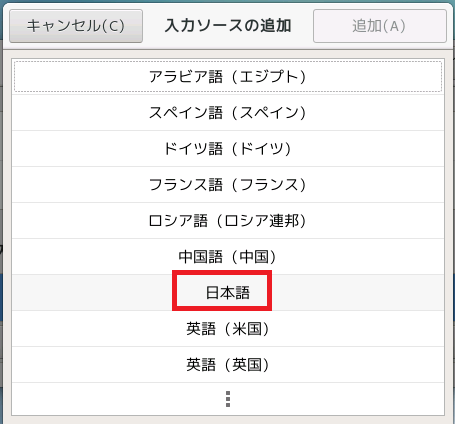Open the Arabic Egypt input options
Image resolution: width=455 pixels, height=424 pixels.
[x=228, y=77]
